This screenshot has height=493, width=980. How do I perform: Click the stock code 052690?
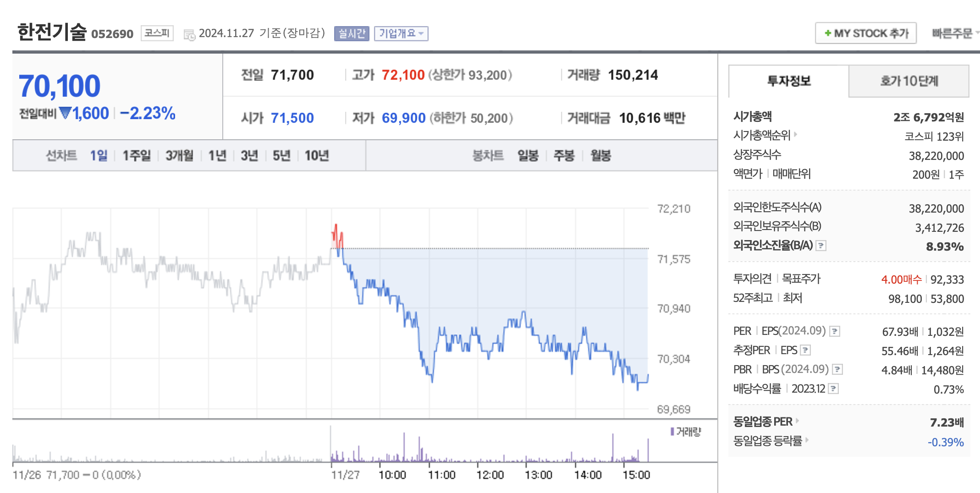point(112,34)
